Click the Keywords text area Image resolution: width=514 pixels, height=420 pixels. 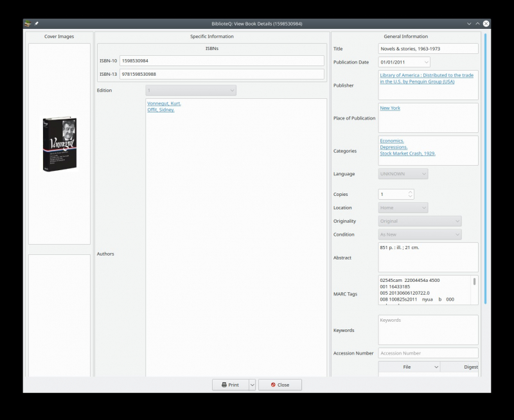tap(428, 330)
